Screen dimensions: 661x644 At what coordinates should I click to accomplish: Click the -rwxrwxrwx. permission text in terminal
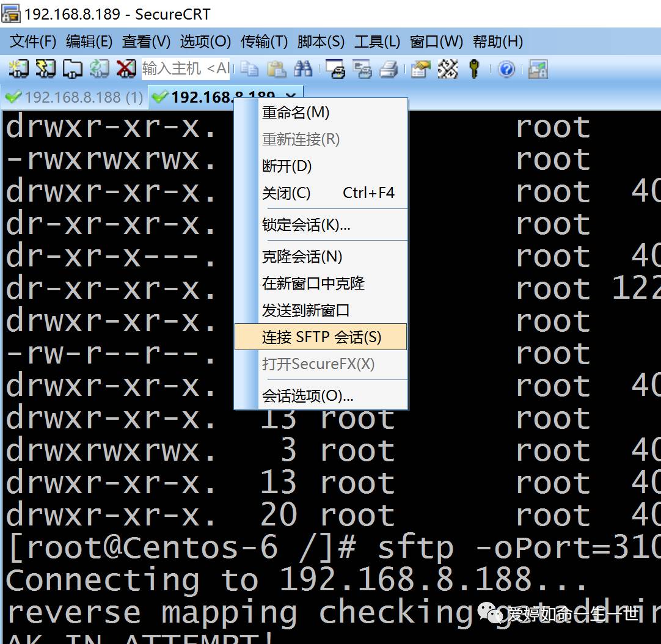tap(111, 160)
